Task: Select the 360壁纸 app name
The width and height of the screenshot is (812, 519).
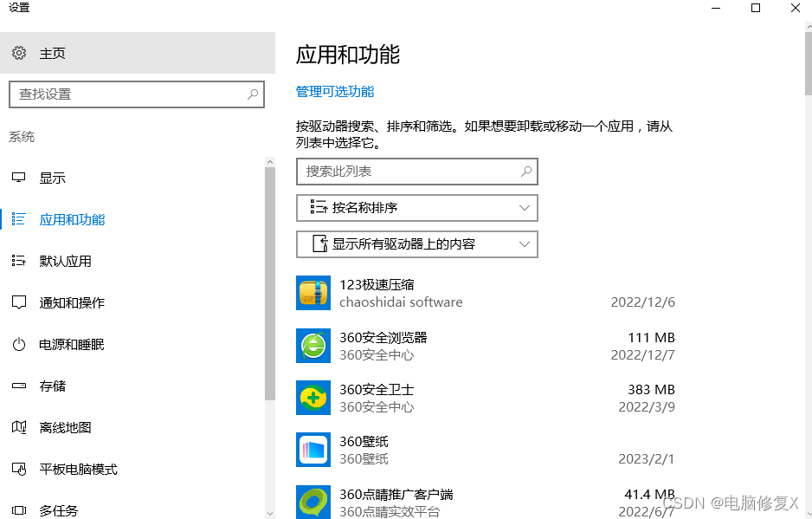Action: (x=364, y=441)
